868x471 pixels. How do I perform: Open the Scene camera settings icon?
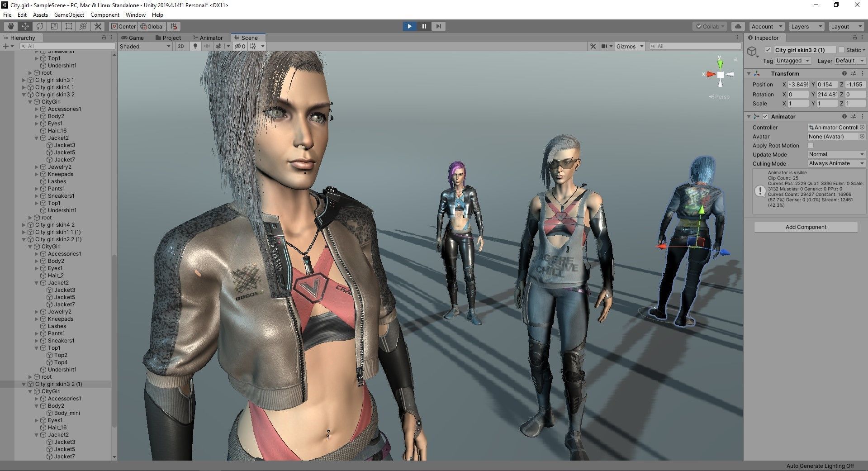pos(604,46)
